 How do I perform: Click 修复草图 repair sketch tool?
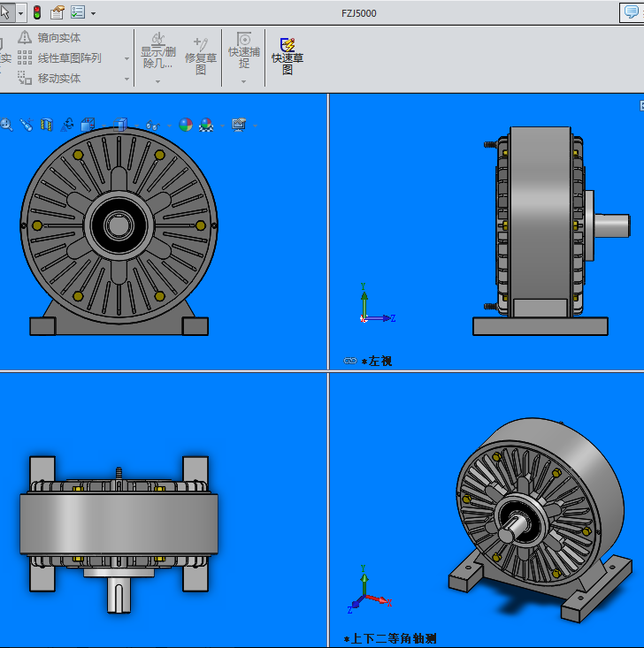[201, 56]
